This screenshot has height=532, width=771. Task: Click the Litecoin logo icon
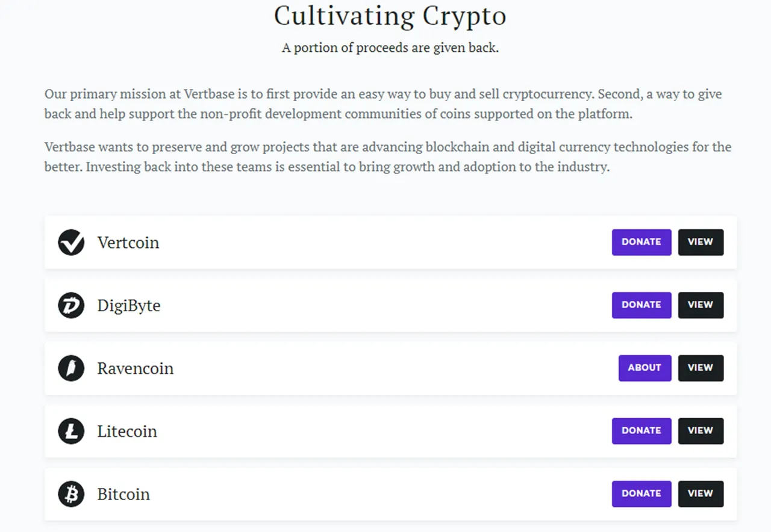71,431
